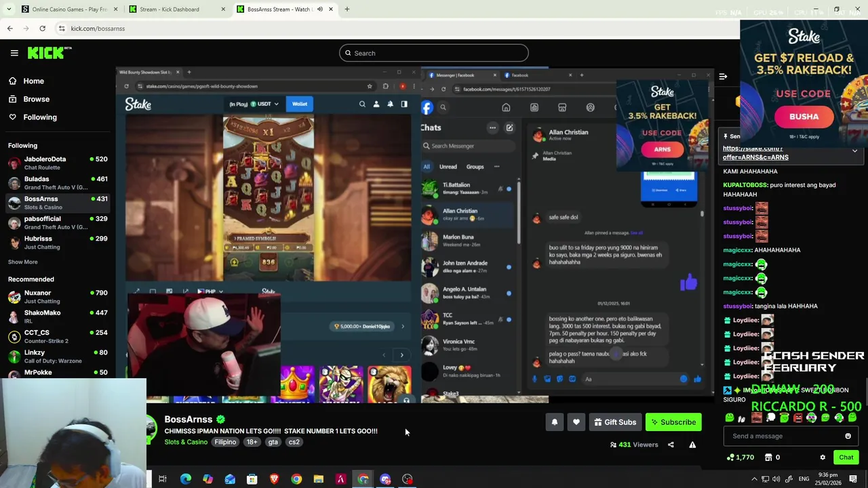Close the Stream - Kick Dashboard tab

tap(223, 9)
